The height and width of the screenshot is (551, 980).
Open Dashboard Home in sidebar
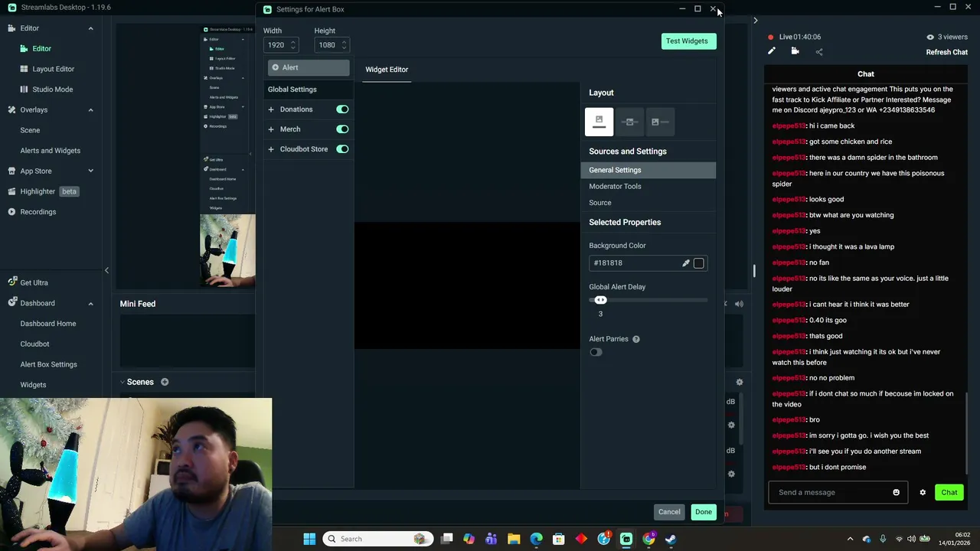[48, 324]
